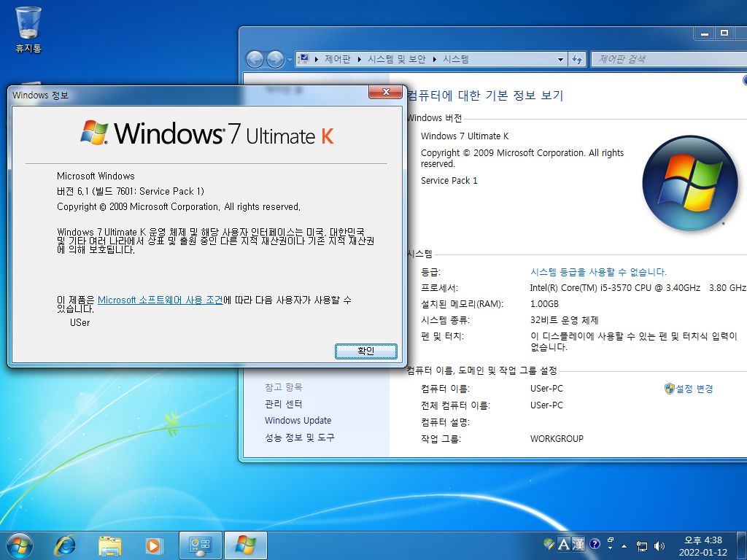The image size is (747, 560).
Task: Open address bar history dropdown
Action: (x=561, y=60)
